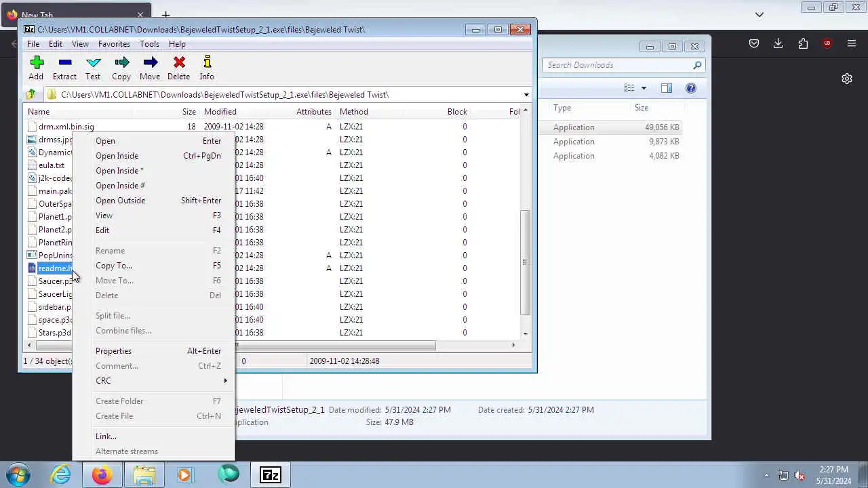Image resolution: width=868 pixels, height=488 pixels.
Task: Click the red Delete toolbar icon
Action: [x=179, y=63]
